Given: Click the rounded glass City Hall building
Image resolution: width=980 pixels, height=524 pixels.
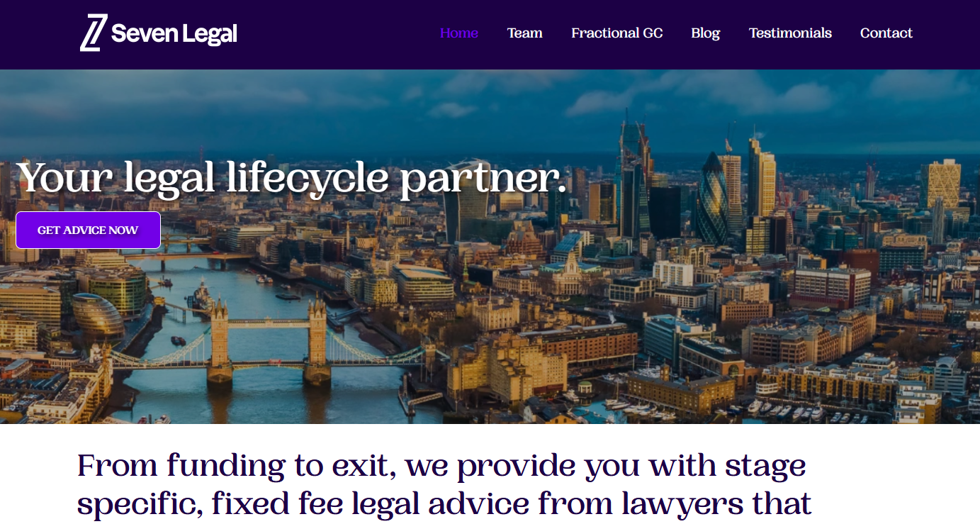Looking at the screenshot, I should point(98,314).
